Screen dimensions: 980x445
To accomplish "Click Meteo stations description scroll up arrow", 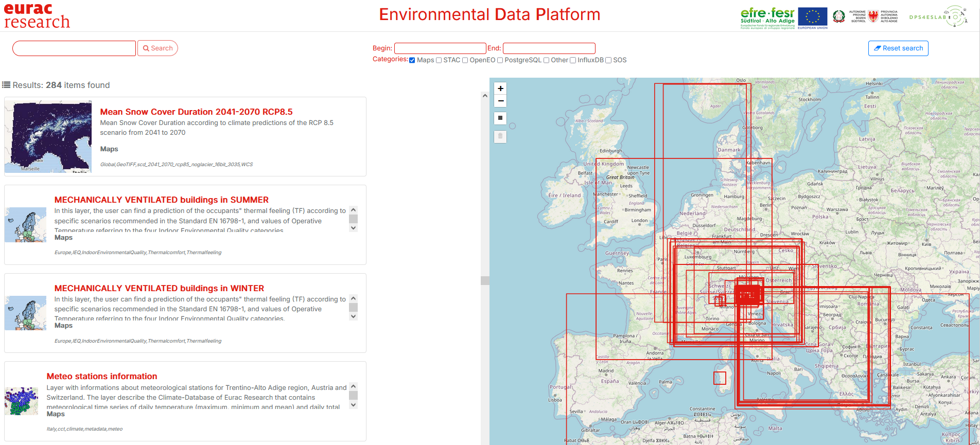I will pyautogui.click(x=353, y=386).
